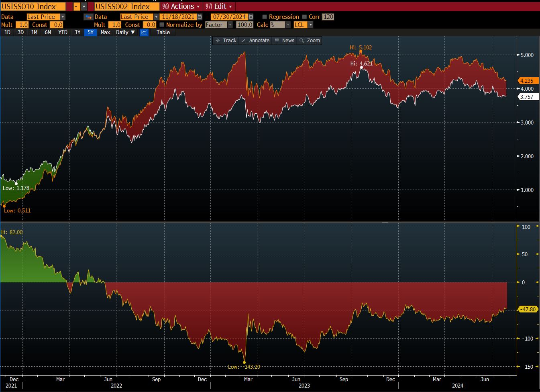Viewport: 540px width, 392px height.
Task: Enable the Normalize by option
Action: 162,24
